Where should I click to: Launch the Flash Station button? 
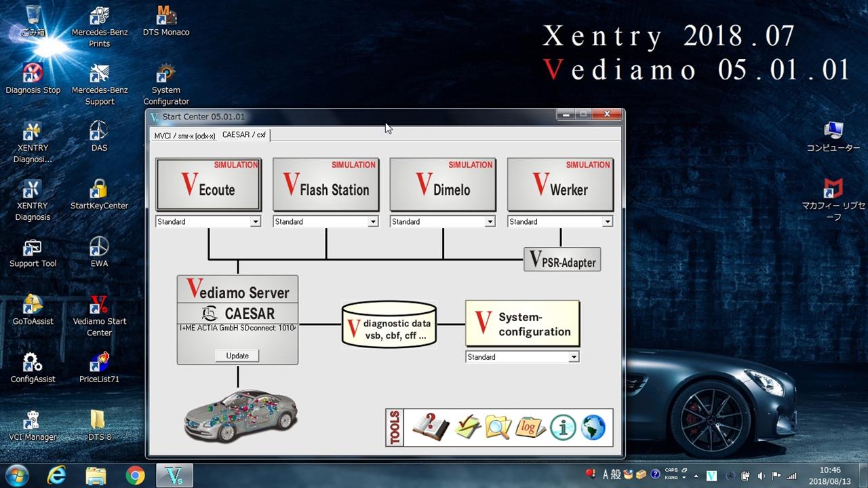click(326, 185)
